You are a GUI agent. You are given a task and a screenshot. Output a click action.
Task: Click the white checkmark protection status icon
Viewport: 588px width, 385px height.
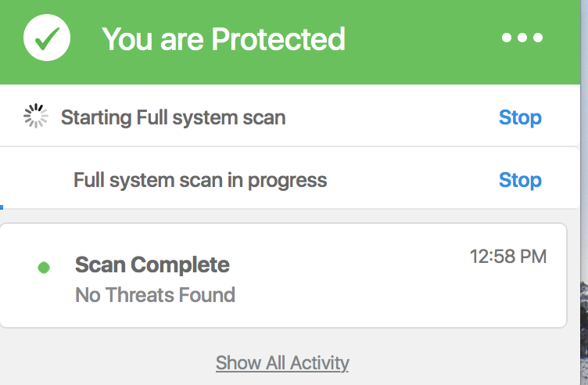47,38
